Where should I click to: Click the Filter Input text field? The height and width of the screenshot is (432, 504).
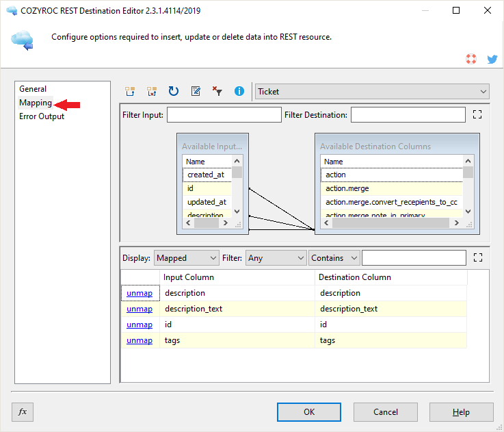coord(224,115)
